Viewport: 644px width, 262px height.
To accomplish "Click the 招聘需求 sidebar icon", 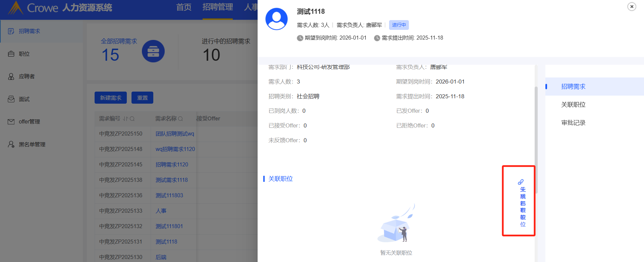I will coord(11,31).
